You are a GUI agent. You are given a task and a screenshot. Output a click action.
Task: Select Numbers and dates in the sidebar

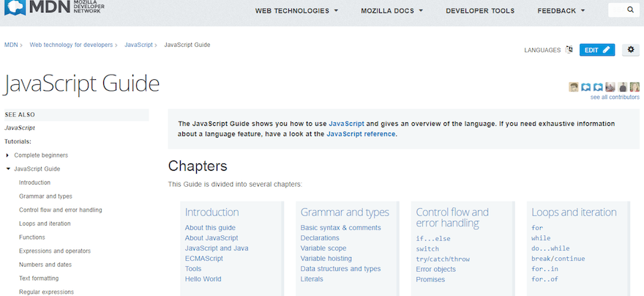coord(45,264)
